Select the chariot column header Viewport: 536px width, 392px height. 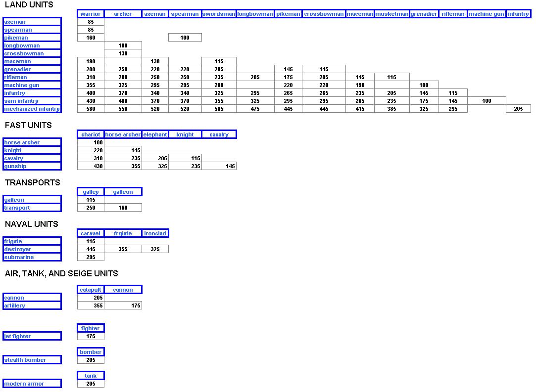pos(91,134)
